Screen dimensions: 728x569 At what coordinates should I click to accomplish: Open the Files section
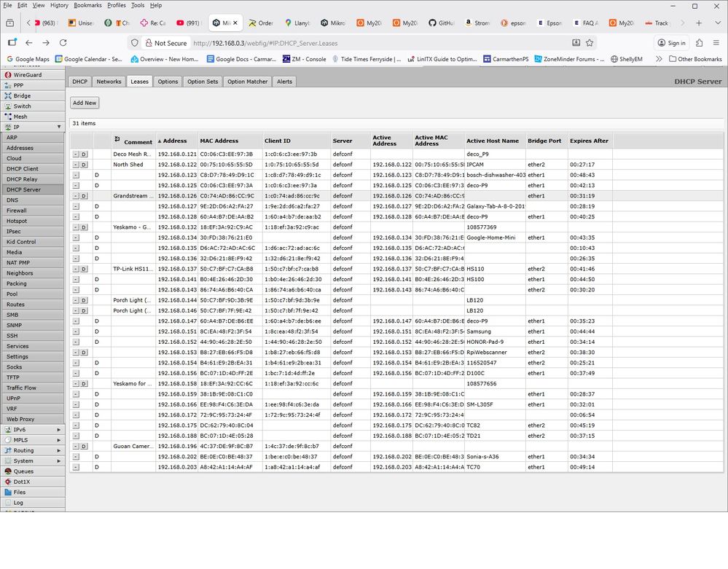tap(20, 492)
